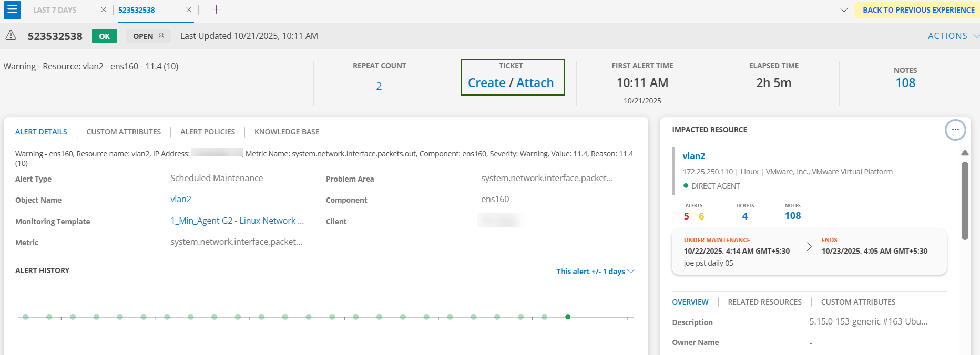This screenshot has width=980, height=355.
Task: Close the LAST 7 DAYS tab
Action: [x=104, y=10]
